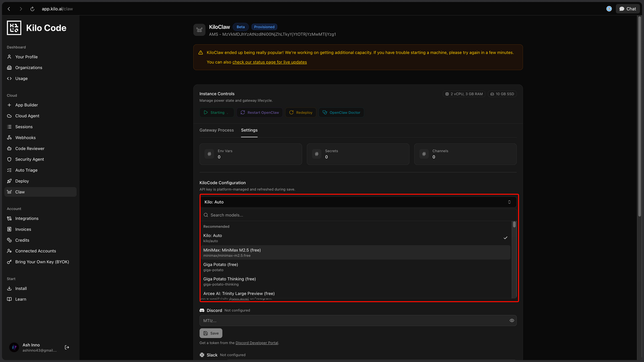Switch to Gateway Process tab

tap(216, 130)
